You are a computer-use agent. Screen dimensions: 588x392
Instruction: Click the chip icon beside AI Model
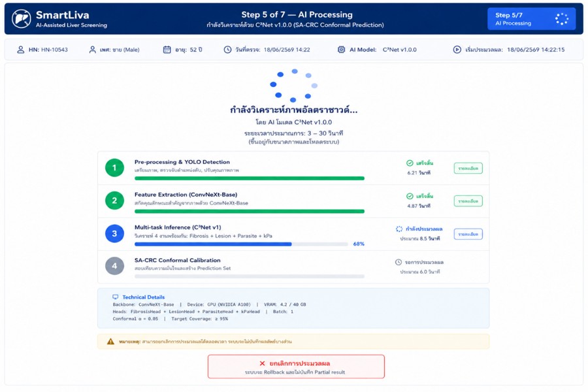pyautogui.click(x=341, y=50)
